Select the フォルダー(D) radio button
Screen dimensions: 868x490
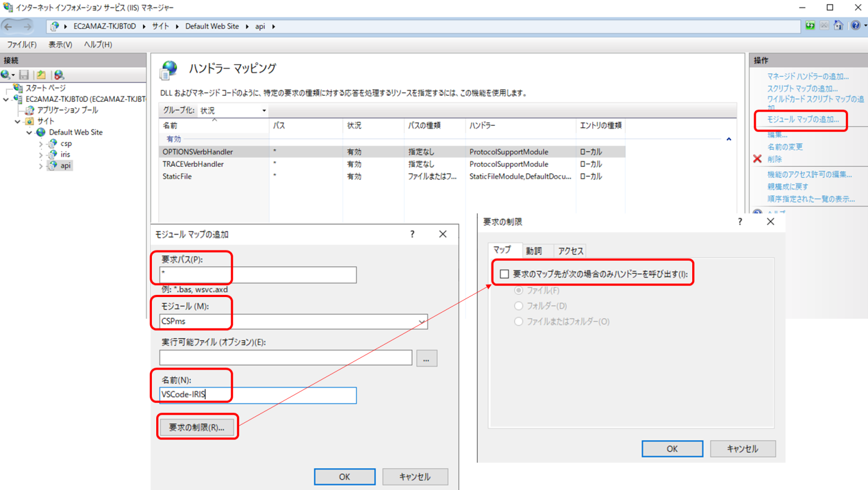tap(519, 306)
